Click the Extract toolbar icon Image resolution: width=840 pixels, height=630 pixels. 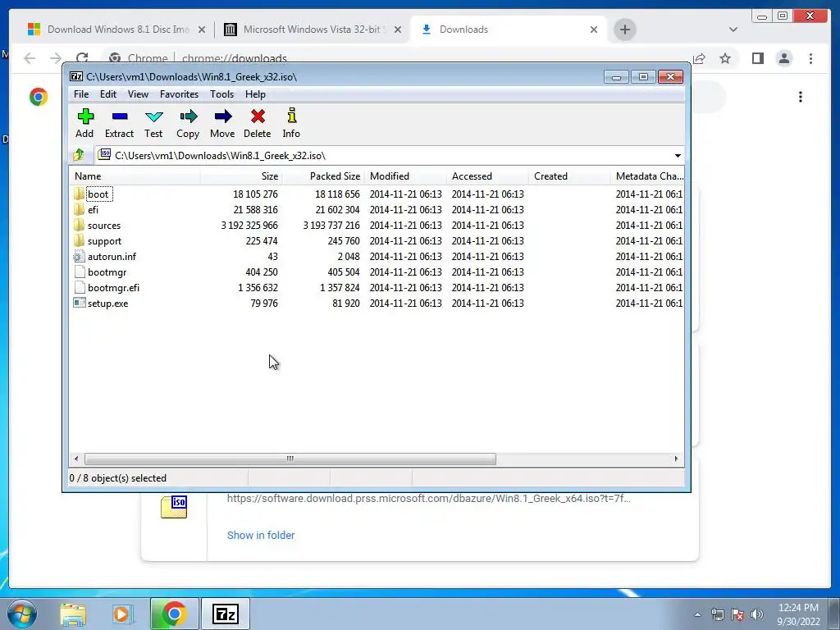(x=119, y=123)
